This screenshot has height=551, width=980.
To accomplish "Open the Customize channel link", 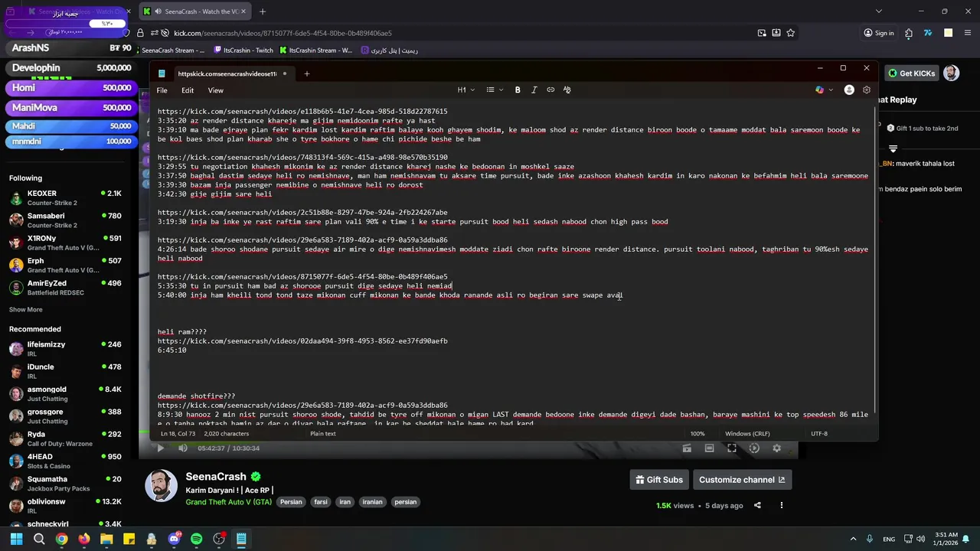I will coord(742,480).
